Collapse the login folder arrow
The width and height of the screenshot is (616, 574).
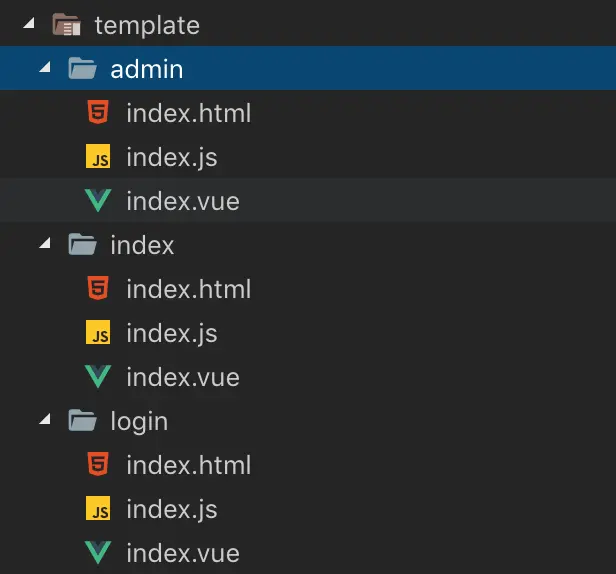(44, 420)
